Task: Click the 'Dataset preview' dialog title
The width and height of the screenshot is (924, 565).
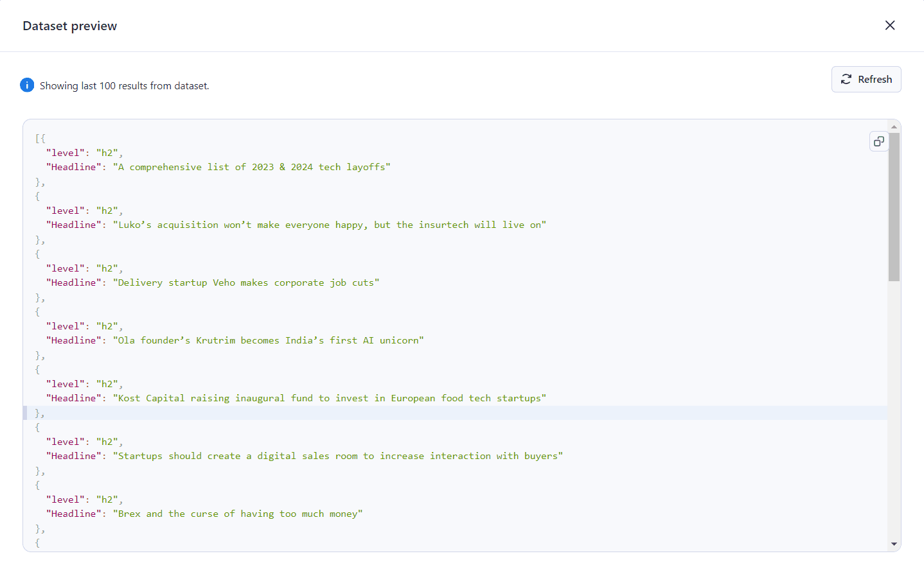Action: 69,26
